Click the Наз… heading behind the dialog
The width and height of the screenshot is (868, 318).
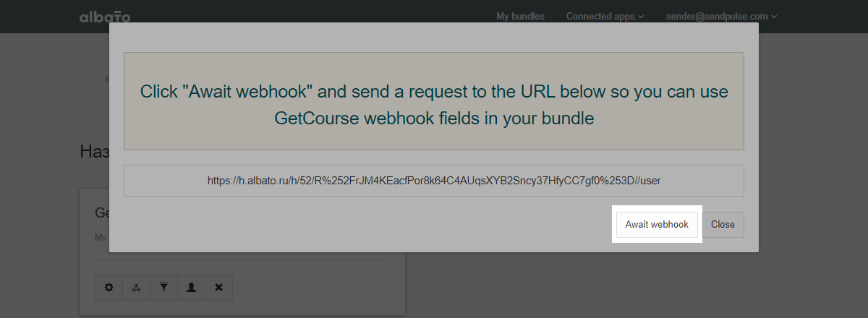click(94, 151)
